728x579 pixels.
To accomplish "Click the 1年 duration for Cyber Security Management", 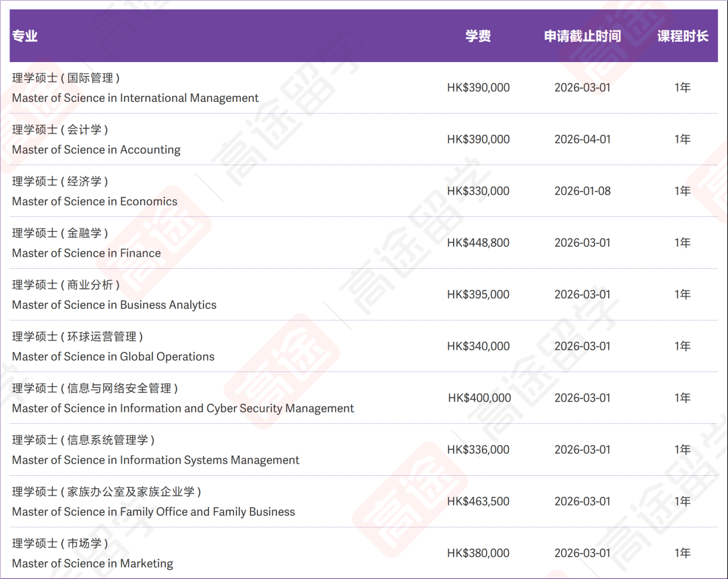I will tap(682, 398).
